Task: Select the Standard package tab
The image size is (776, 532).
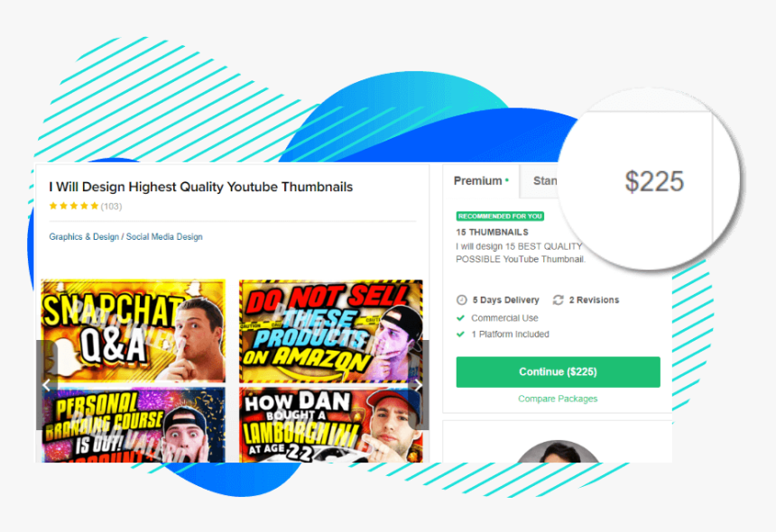Action: (x=544, y=181)
